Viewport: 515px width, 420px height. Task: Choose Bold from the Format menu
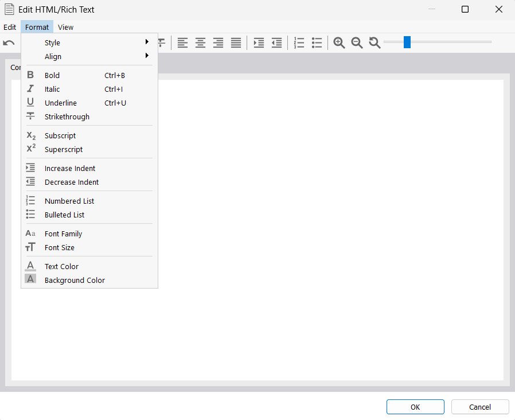(52, 75)
